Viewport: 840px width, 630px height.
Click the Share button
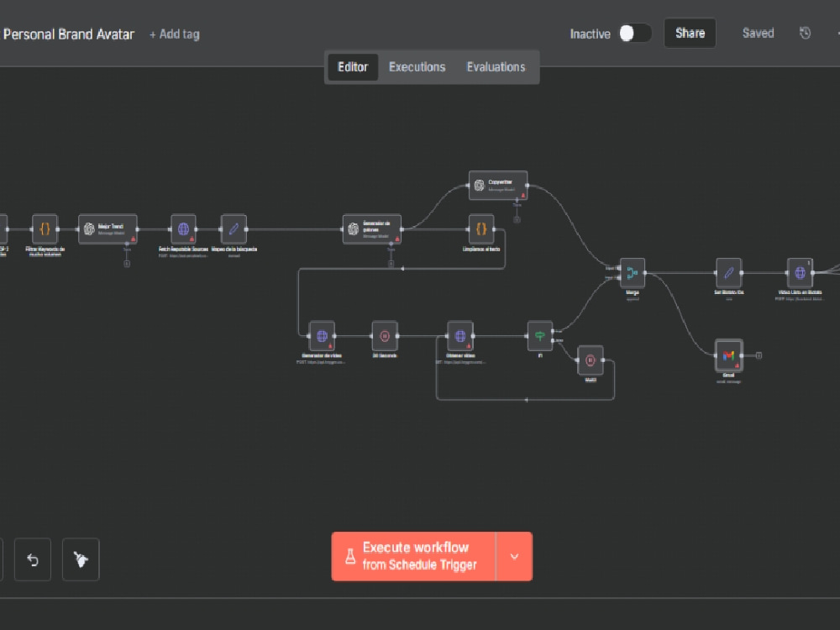tap(690, 34)
